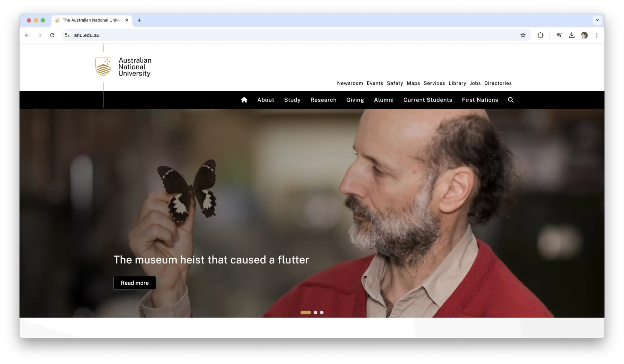Screen dimensions: 624x364
Task: Open site information icon in address bar
Action: click(67, 35)
